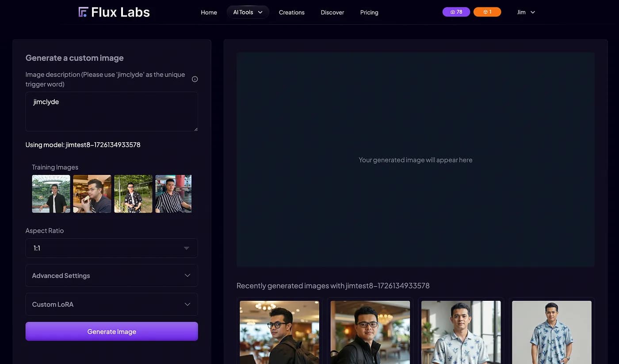Go to the Home page

(209, 12)
